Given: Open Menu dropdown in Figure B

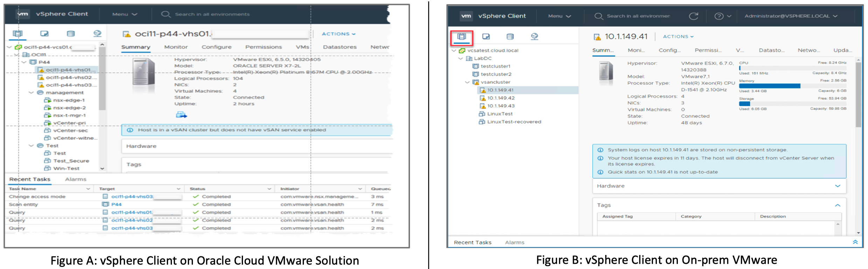Looking at the screenshot, I should (560, 16).
